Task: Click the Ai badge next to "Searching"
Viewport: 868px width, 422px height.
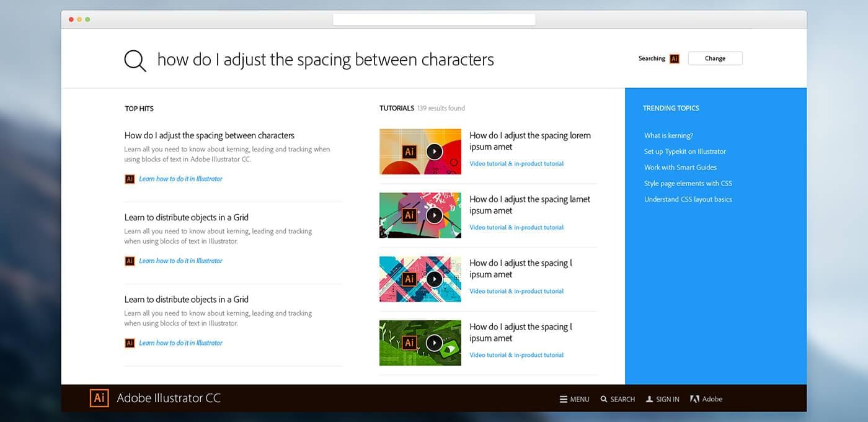Action: point(674,58)
